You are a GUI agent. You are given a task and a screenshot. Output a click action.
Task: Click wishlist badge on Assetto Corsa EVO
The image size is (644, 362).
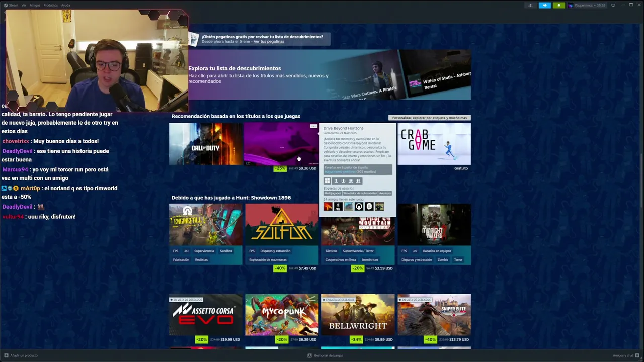point(186,300)
